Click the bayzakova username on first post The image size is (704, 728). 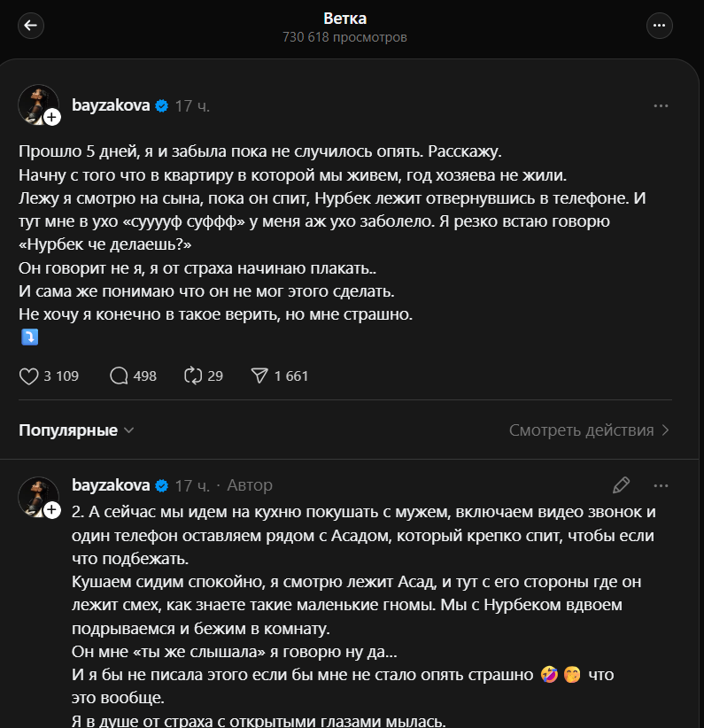(x=110, y=106)
